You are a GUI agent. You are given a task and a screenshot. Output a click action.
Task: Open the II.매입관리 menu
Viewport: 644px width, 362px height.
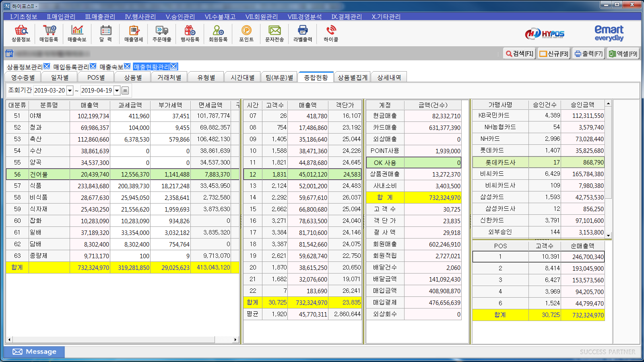coord(61,16)
